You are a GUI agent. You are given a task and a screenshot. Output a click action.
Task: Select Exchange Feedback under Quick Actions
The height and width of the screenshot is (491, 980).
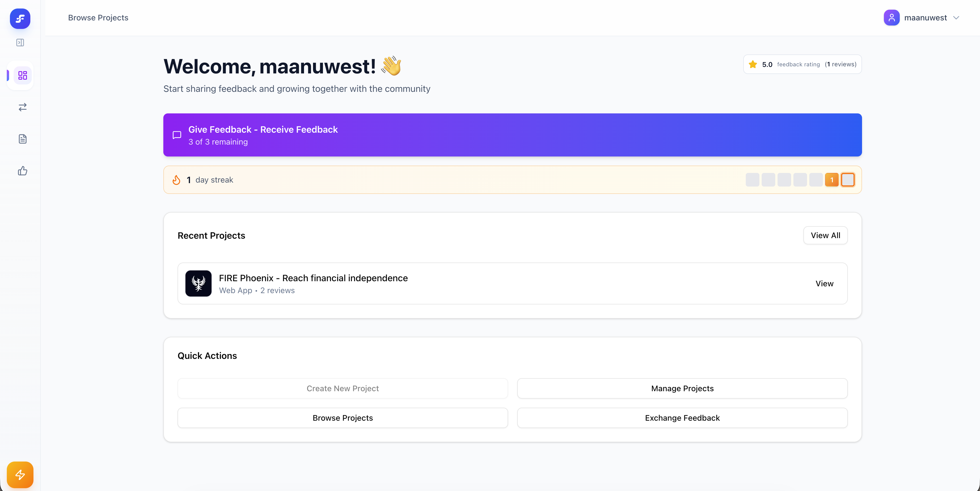[x=682, y=418]
